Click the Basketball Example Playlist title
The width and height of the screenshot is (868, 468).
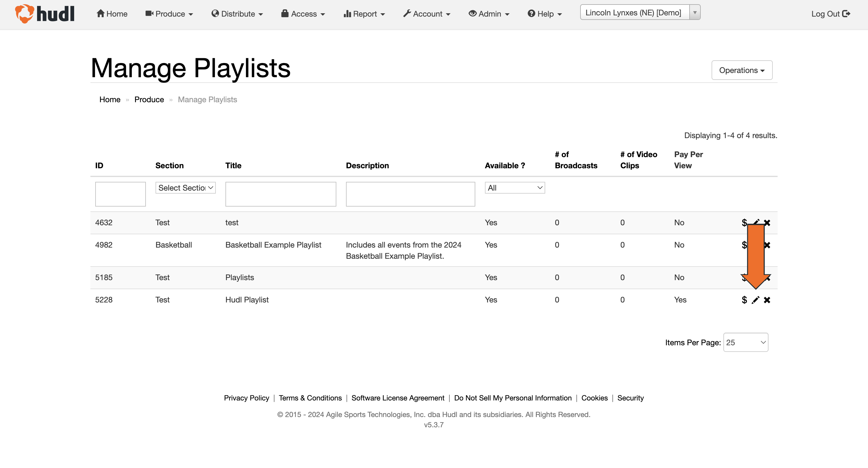273,245
